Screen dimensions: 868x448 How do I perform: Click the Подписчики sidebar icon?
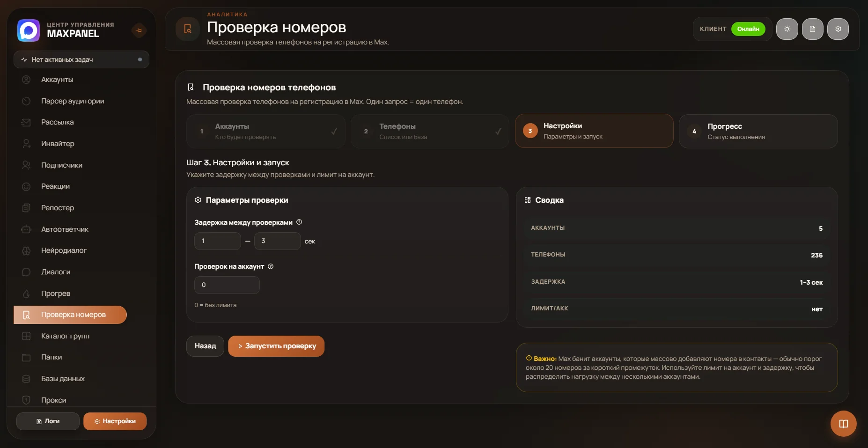click(26, 165)
